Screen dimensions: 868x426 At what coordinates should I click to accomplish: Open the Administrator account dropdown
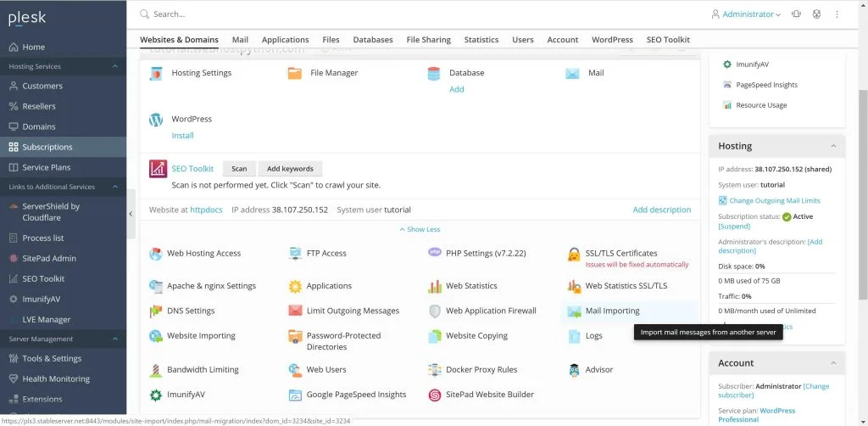point(746,14)
